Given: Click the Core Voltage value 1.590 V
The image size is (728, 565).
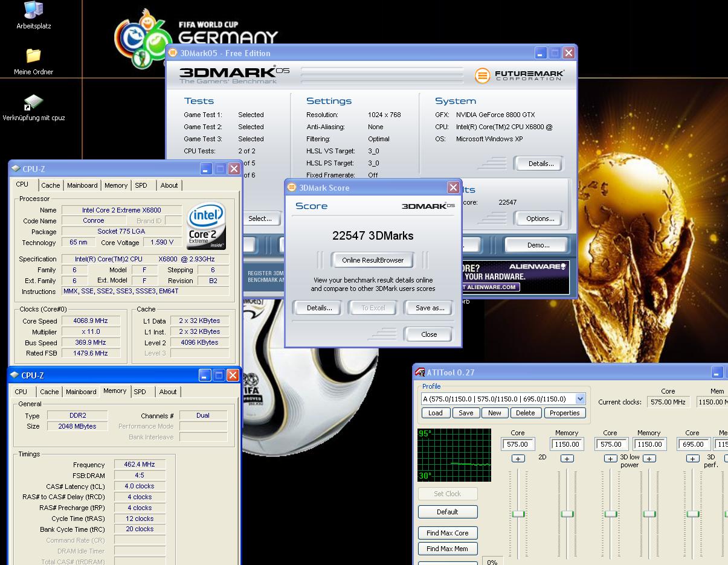Looking at the screenshot, I should point(163,243).
